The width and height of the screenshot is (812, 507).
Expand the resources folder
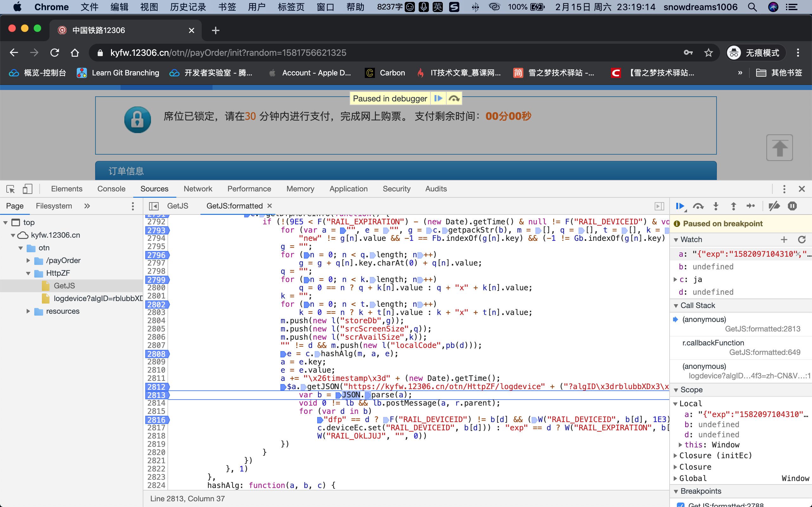coord(28,311)
